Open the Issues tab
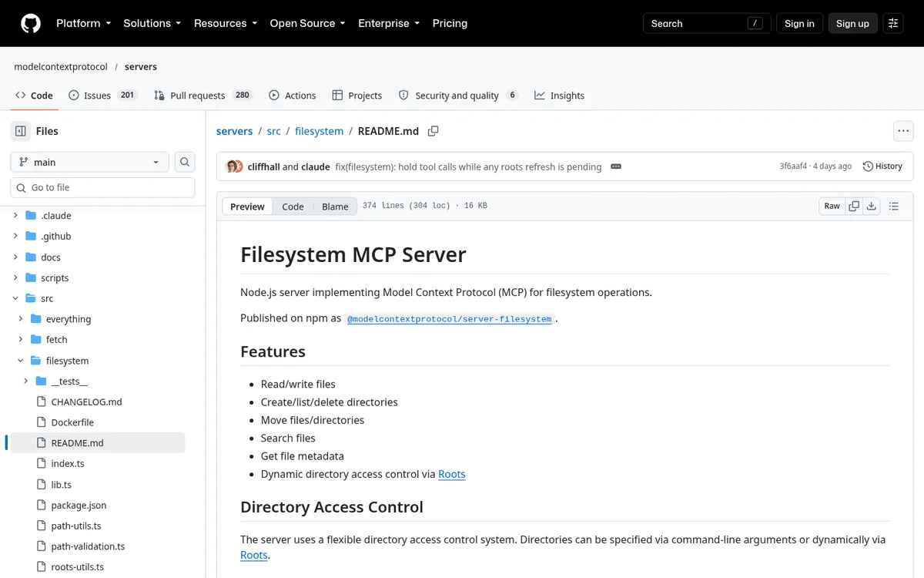The image size is (924, 578). pyautogui.click(x=103, y=96)
